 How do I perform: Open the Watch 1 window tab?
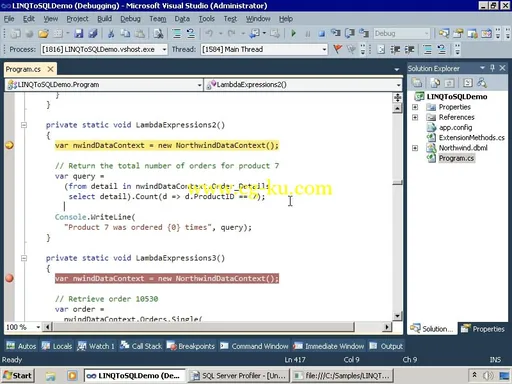tap(95, 346)
